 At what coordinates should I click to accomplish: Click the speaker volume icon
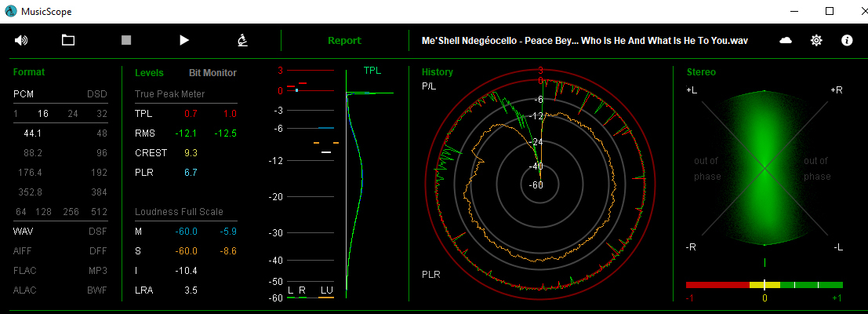pos(21,40)
